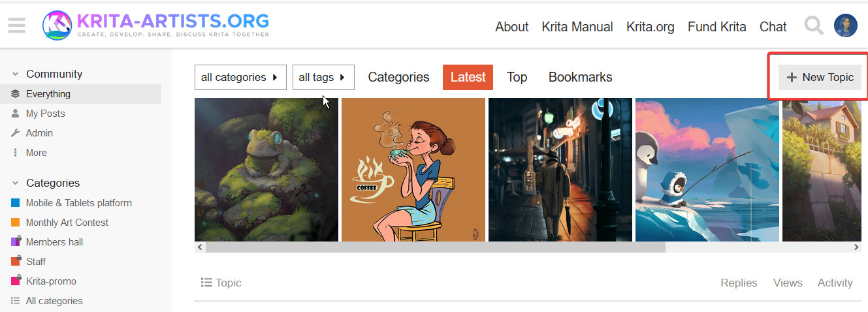Switch to the Bookmarks tab
868x312 pixels.
tap(580, 77)
